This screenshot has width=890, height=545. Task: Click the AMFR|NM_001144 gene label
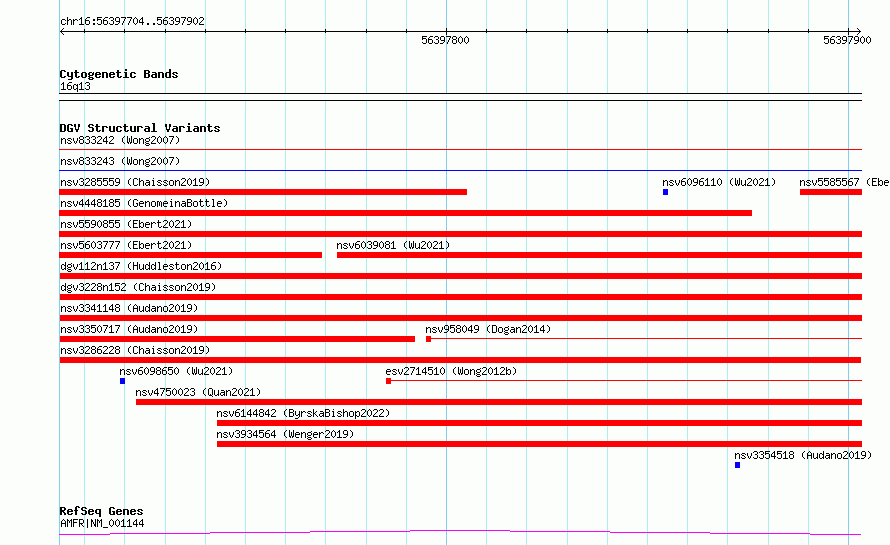coord(102,523)
